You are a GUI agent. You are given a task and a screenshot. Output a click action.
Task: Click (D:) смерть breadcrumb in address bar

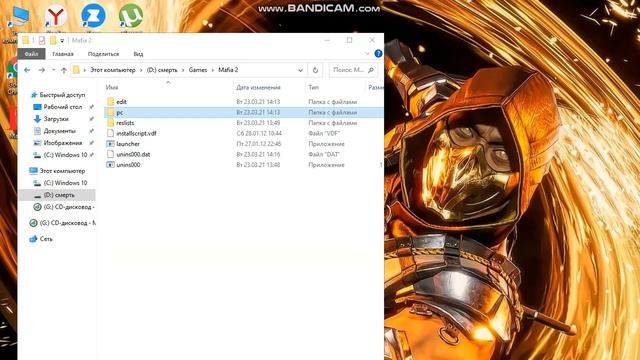[162, 70]
